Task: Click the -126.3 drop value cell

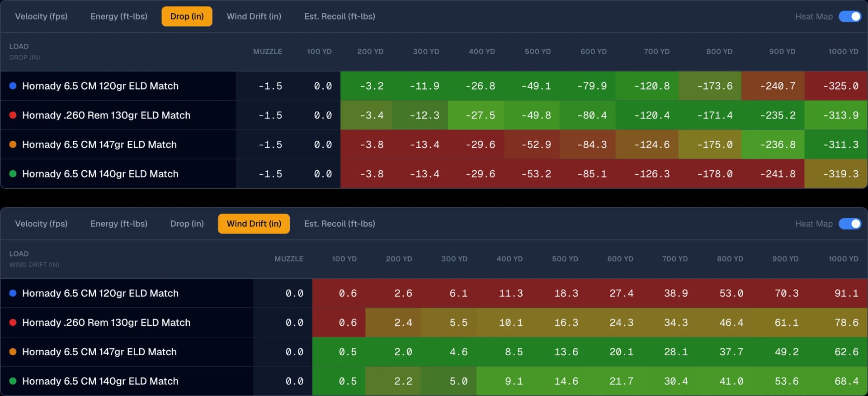Action: 647,174
